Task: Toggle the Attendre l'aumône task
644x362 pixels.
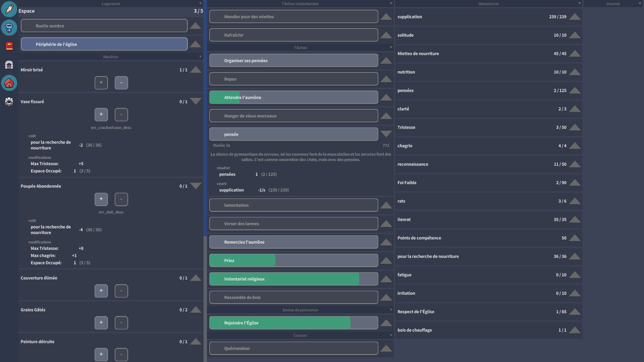Action: click(293, 98)
